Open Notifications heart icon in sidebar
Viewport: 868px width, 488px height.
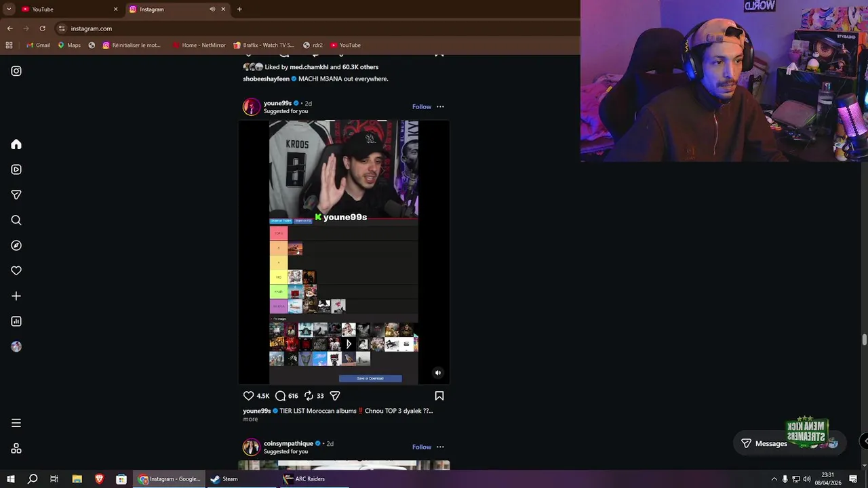point(16,270)
